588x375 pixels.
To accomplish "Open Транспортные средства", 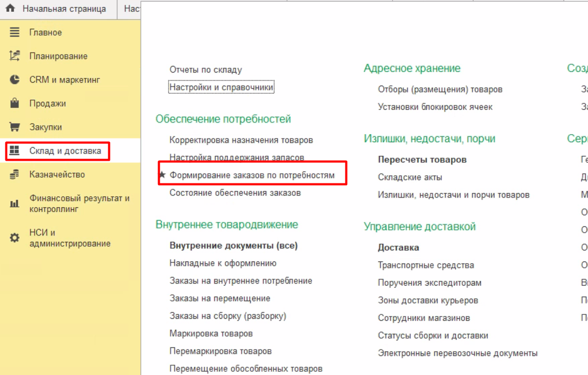I will point(426,265).
